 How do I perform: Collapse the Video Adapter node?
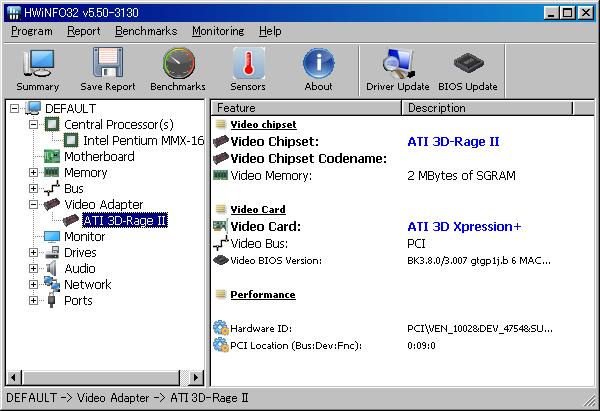point(33,204)
